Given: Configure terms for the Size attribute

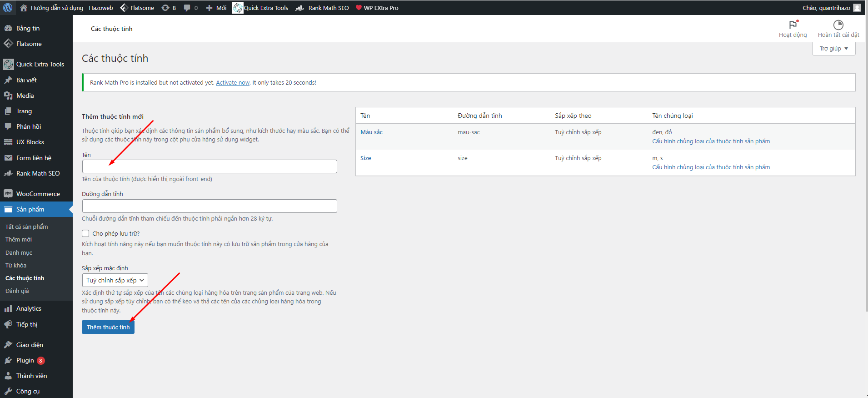Looking at the screenshot, I should pos(711,167).
